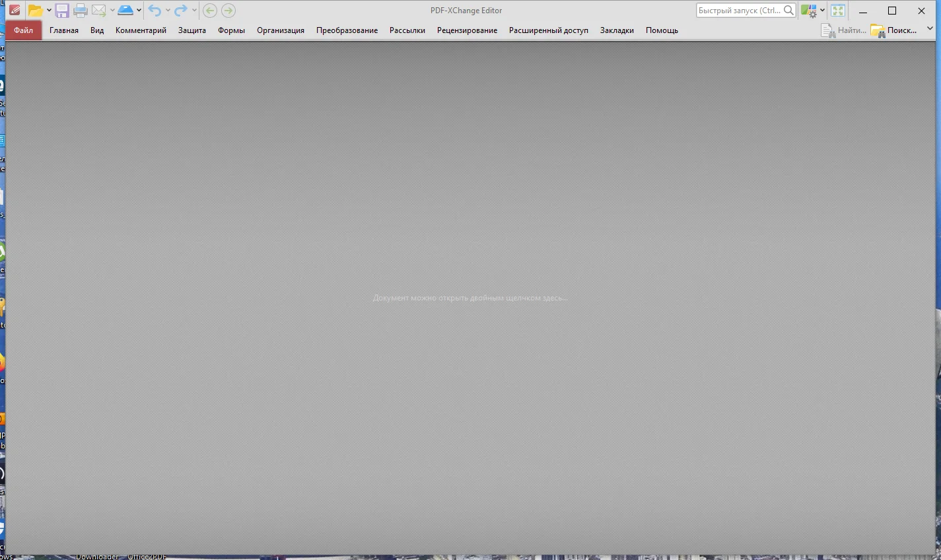Expand the Undo history dropdown arrow
Viewport: 941px width, 560px height.
168,11
